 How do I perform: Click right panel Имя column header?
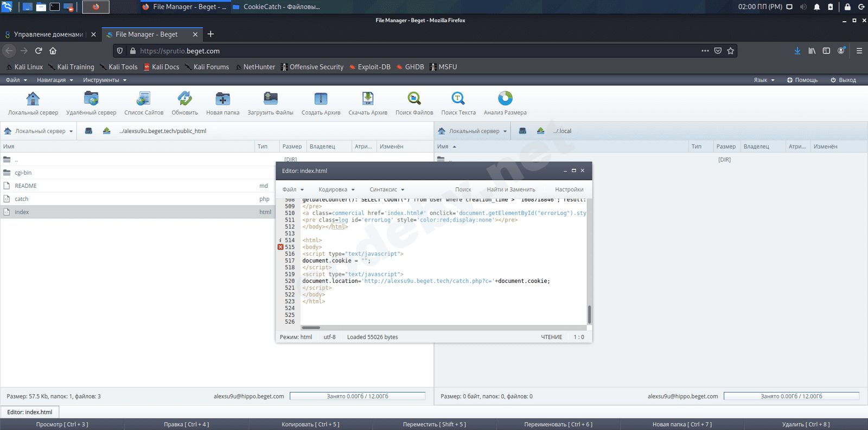coord(561,147)
